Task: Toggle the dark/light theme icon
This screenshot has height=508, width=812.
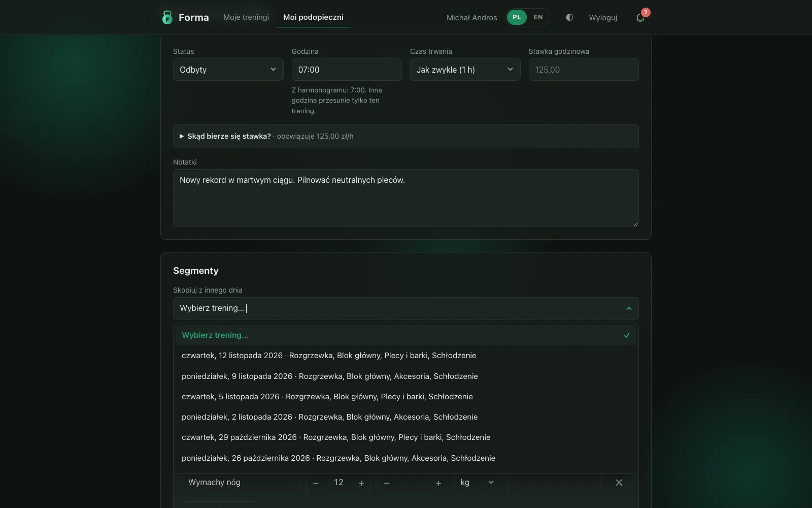Action: pos(569,17)
